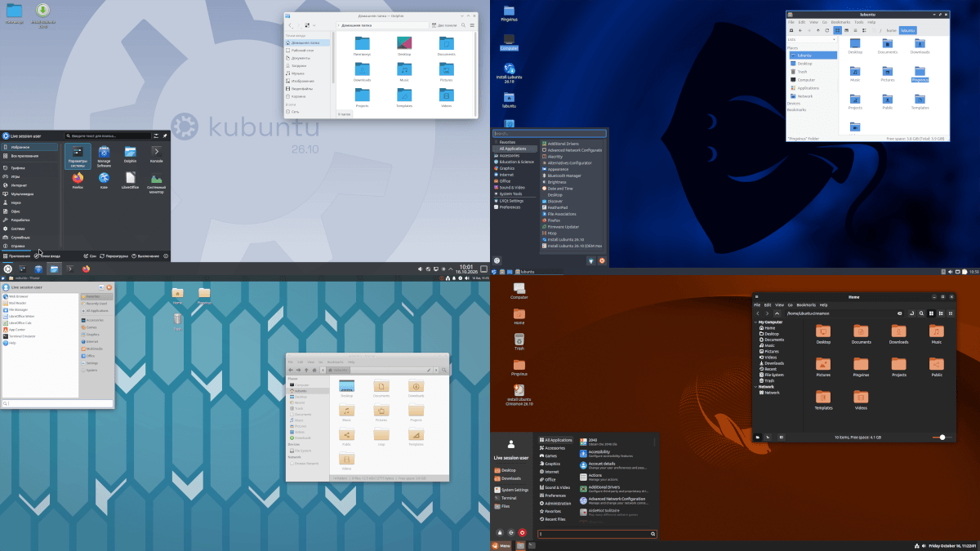Launch Manage Software from Kubuntu favorites
Screen dimensions: 980x551
pos(104,155)
